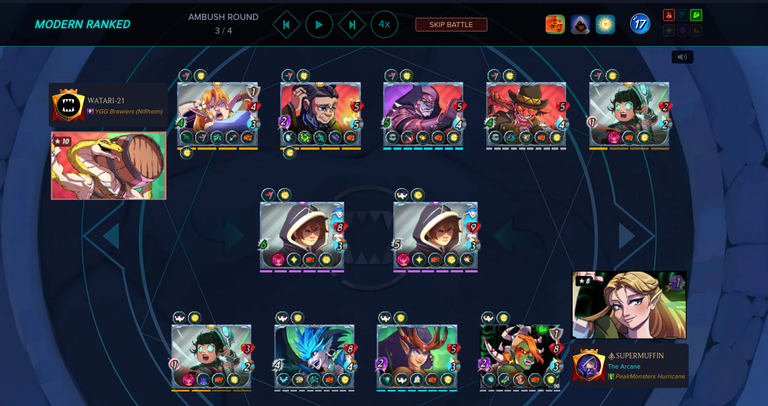Image resolution: width=768 pixels, height=406 pixels.
Task: Click the hooded-figure ruleset icon in top bar
Action: [x=580, y=24]
